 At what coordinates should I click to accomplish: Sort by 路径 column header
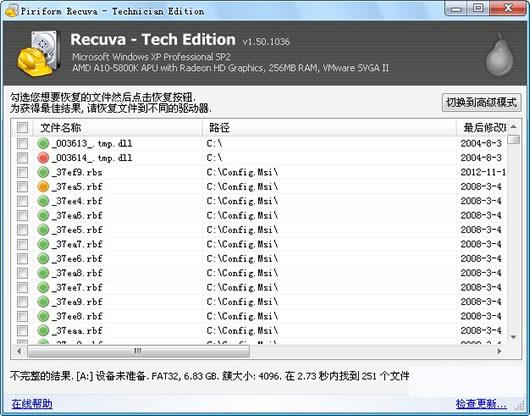click(329, 127)
